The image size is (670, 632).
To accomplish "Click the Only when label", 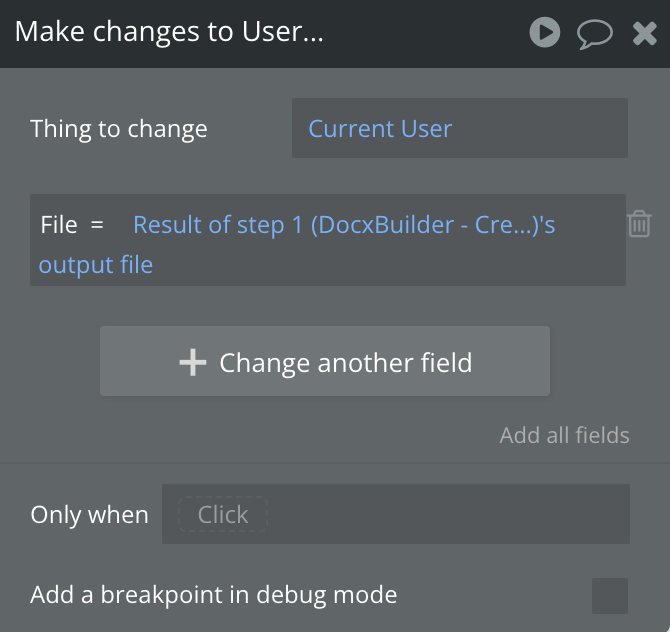I will tap(89, 515).
